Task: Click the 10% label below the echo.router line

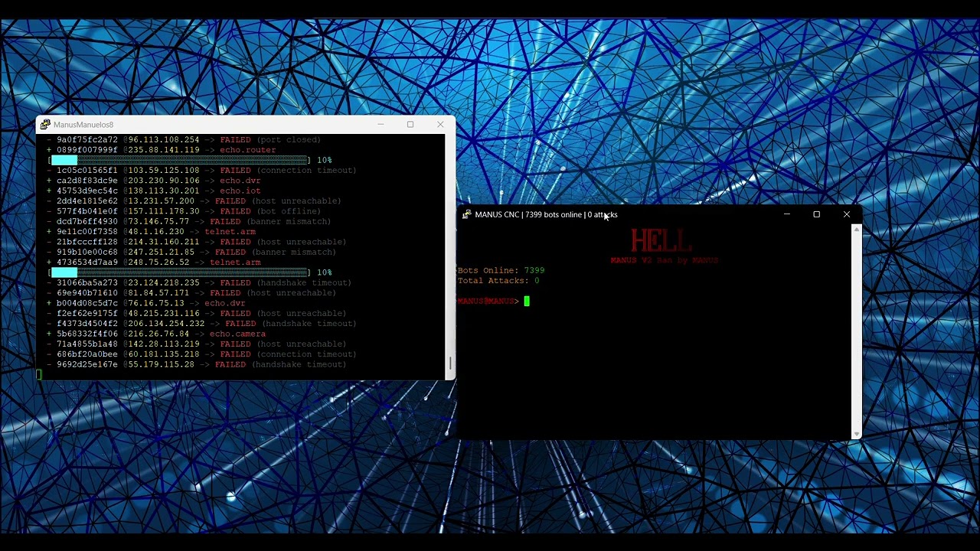Action: tap(325, 160)
